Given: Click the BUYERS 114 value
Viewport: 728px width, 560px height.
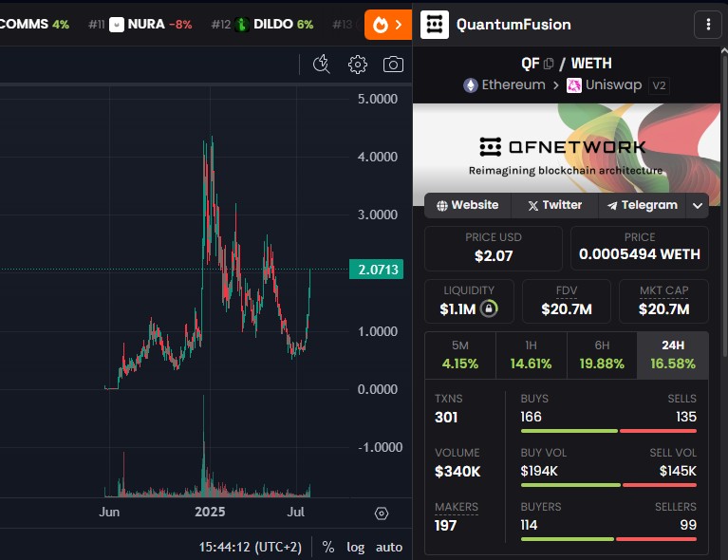Looking at the screenshot, I should 529,525.
